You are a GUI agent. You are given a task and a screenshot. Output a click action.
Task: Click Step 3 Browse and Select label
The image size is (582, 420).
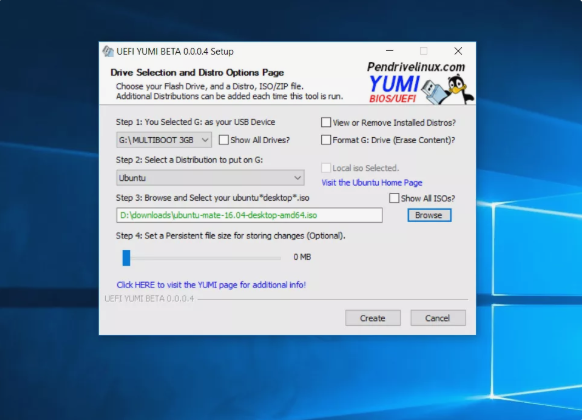click(x=212, y=198)
